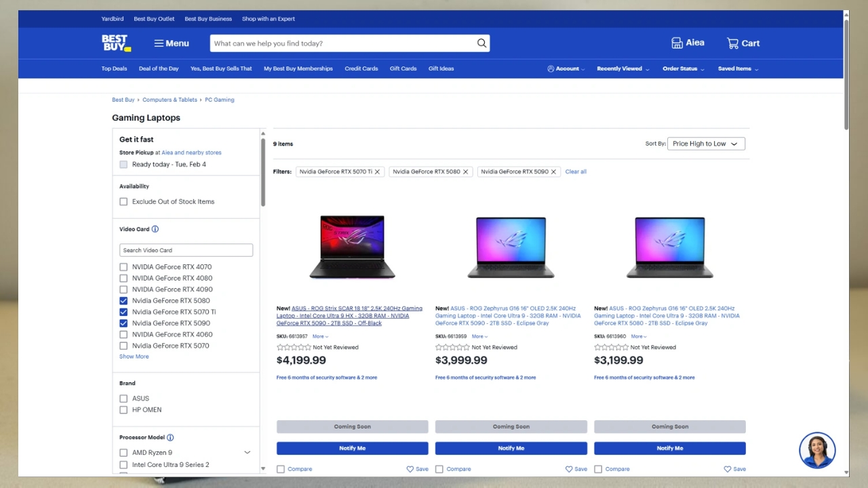Open My Best Buy Memberships
868x488 pixels.
[x=298, y=68]
